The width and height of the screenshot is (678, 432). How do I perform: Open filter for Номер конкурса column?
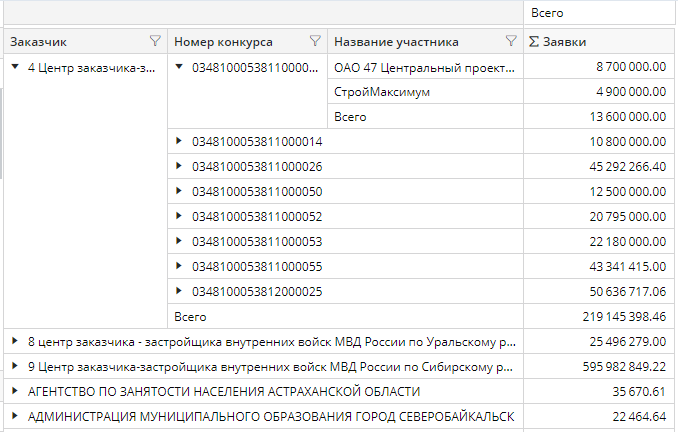point(315,41)
